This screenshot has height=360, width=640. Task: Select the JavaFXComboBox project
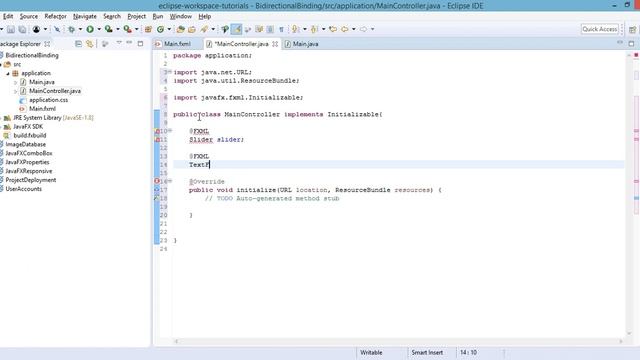(x=29, y=153)
